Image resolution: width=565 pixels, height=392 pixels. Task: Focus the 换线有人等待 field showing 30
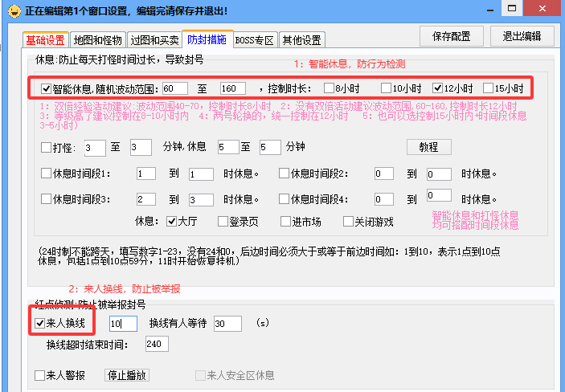pyautogui.click(x=227, y=323)
